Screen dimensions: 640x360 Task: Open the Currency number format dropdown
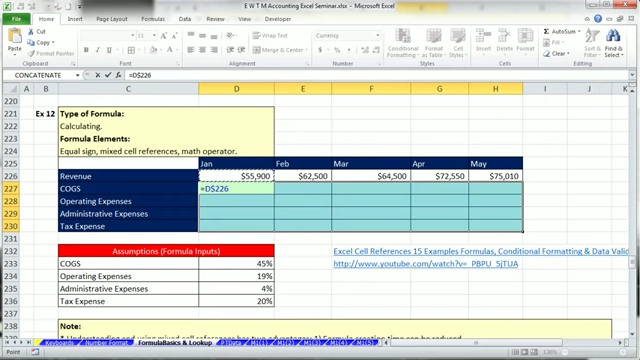[x=377, y=36]
